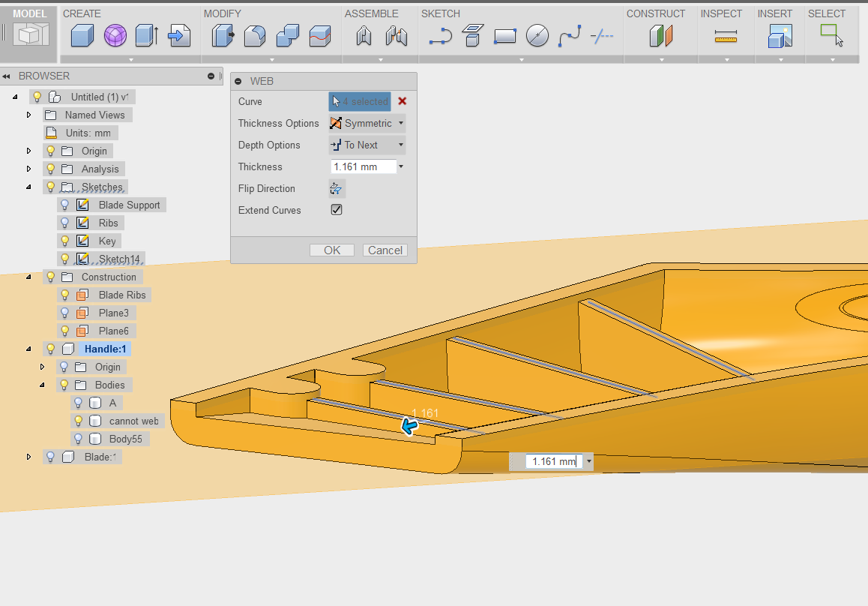Activate the Press Pull tool

pyautogui.click(x=222, y=35)
